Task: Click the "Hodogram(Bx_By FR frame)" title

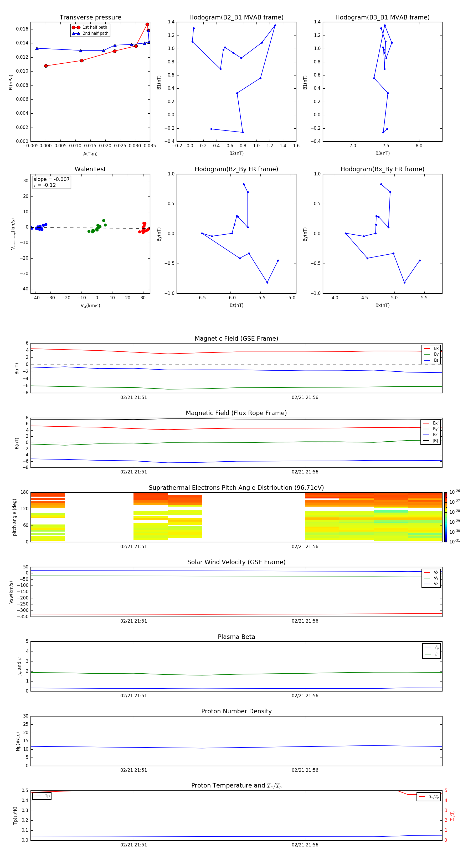Action: 382,169
